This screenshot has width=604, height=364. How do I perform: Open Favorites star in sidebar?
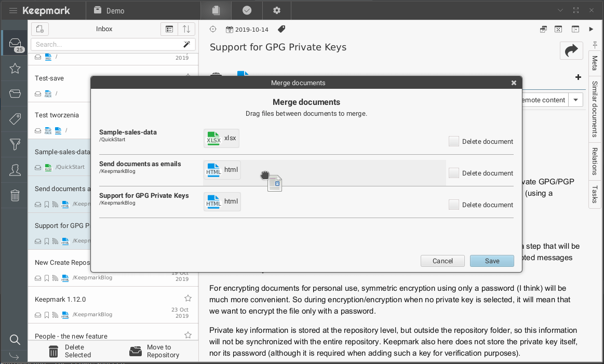click(x=15, y=68)
